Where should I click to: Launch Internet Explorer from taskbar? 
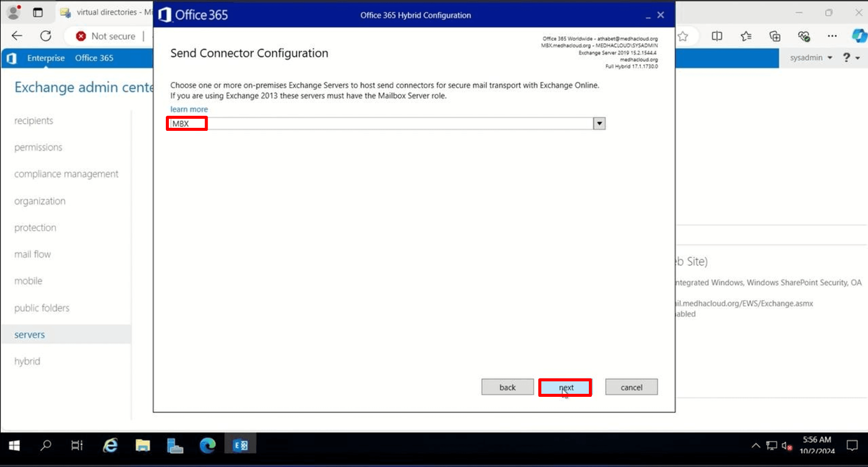110,445
